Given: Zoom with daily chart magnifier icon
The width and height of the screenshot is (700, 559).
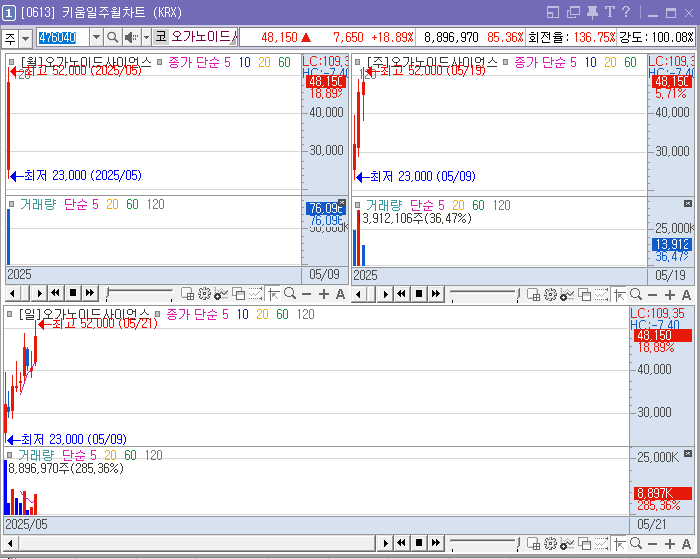Looking at the screenshot, I should 636,544.
